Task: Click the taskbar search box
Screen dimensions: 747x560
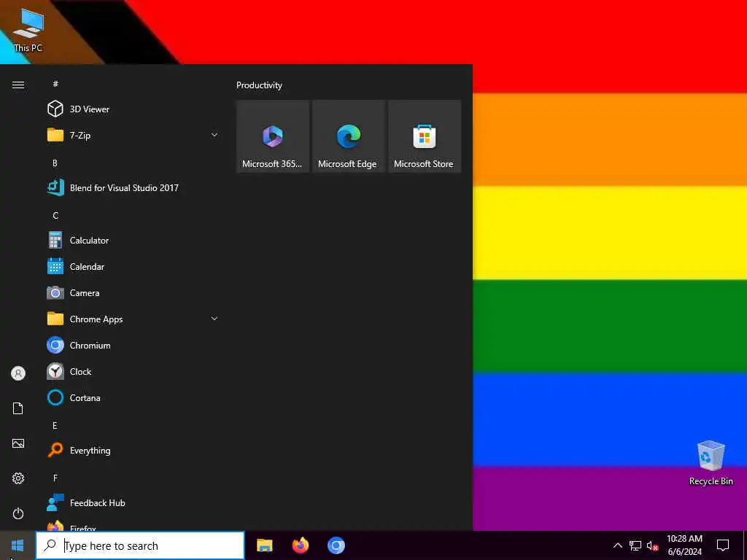Action: [x=140, y=545]
